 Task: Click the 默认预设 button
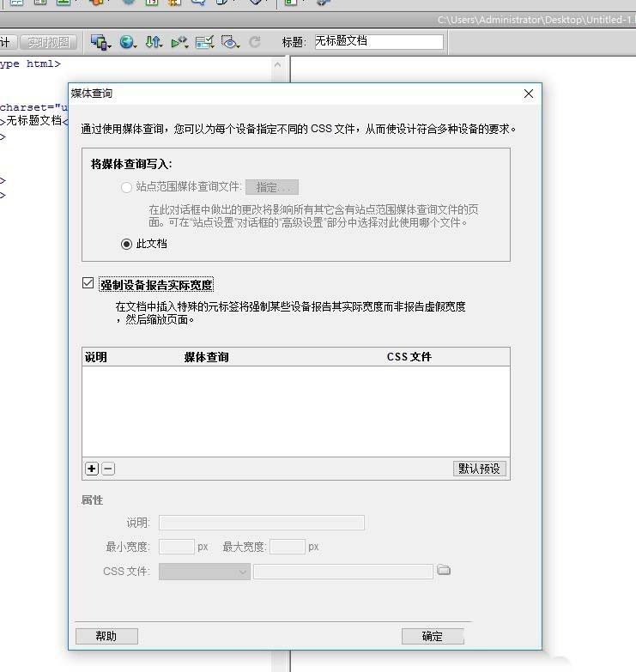point(479,469)
